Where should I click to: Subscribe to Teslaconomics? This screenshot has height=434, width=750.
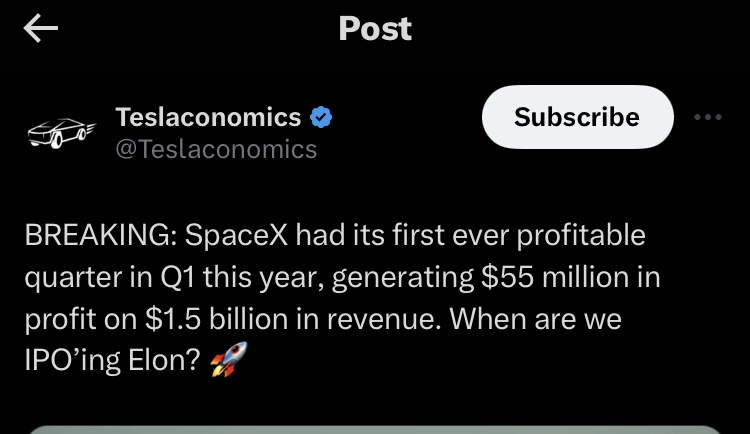[577, 118]
